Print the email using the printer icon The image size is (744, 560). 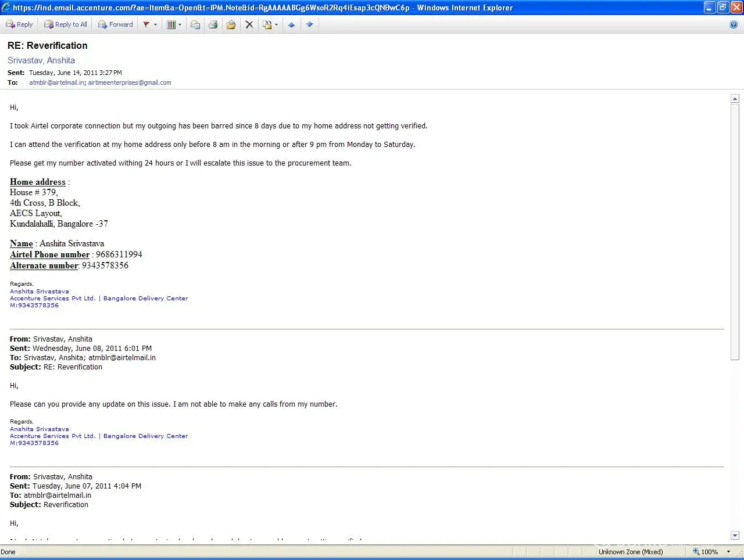pos(213,24)
